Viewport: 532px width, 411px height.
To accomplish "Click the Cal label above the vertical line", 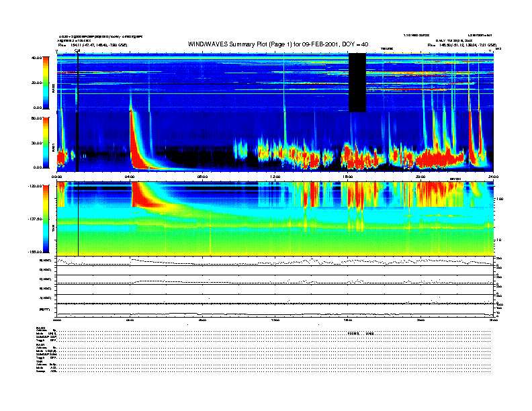I will click(77, 50).
